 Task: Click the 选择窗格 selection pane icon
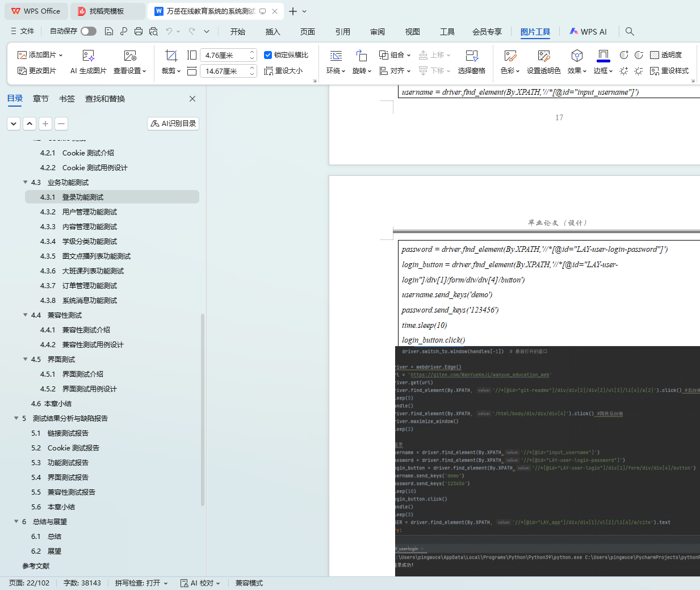point(471,56)
